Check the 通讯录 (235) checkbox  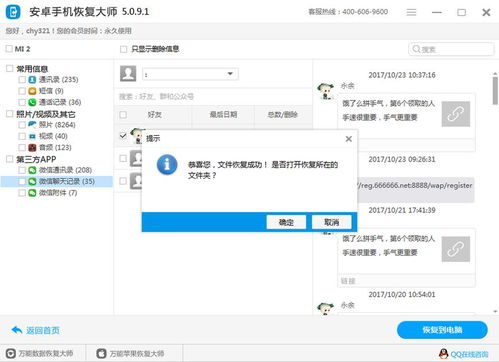22,80
